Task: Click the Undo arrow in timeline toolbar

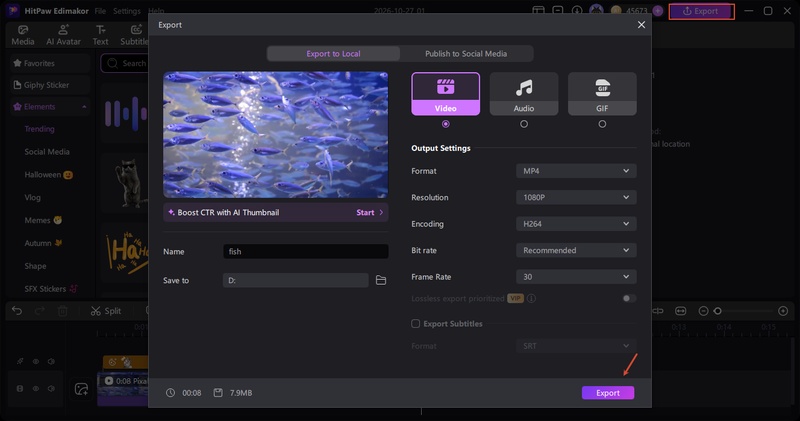Action: 17,311
